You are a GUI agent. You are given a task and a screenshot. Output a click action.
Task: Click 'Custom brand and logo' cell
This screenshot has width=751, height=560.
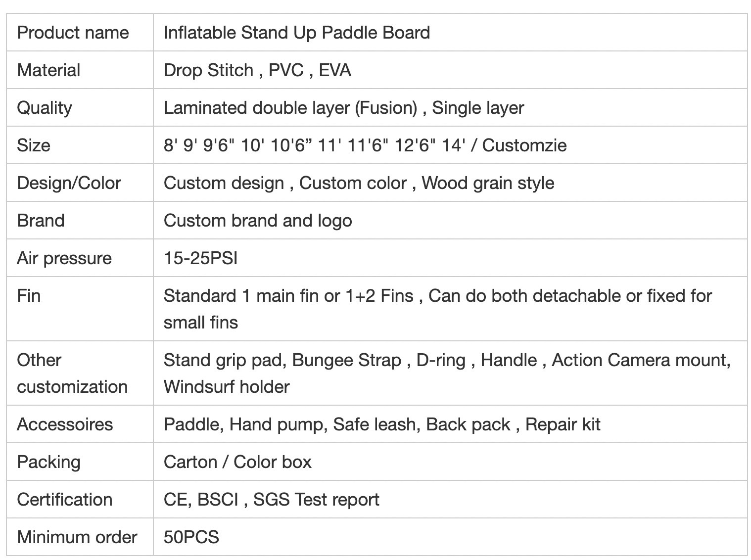click(x=258, y=221)
